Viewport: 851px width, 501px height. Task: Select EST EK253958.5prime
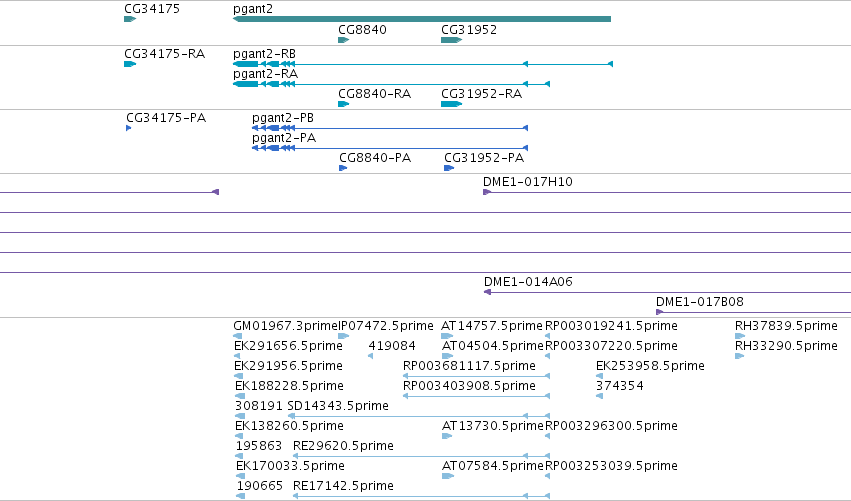point(650,366)
